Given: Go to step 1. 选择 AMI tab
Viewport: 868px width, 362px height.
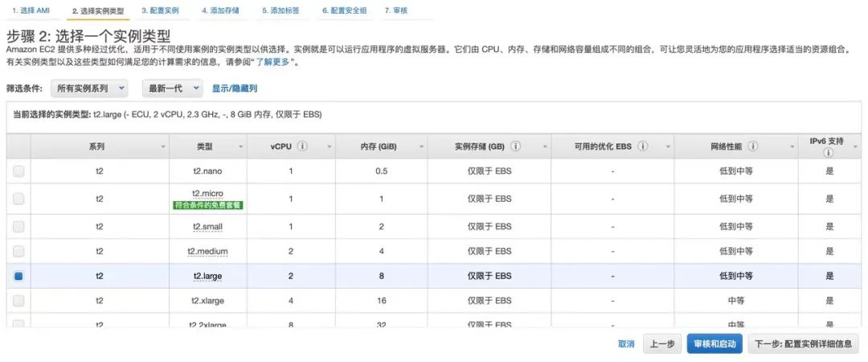Looking at the screenshot, I should click(x=31, y=10).
